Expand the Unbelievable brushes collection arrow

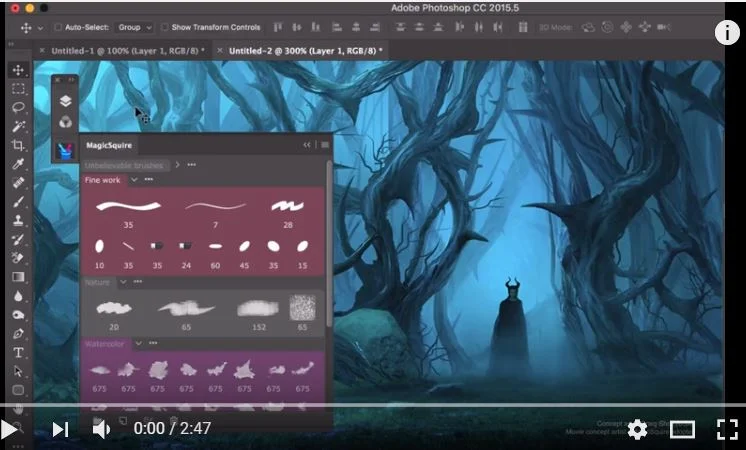177,165
